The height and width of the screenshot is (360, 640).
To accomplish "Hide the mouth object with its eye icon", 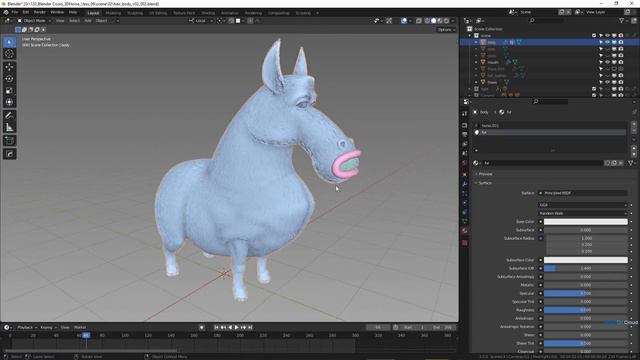I will click(x=607, y=62).
